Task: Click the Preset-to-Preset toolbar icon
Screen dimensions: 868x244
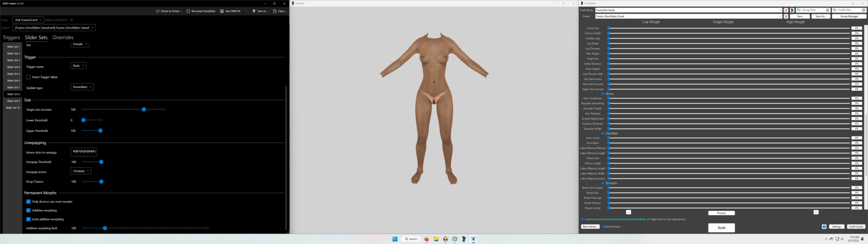Action: coord(158,11)
